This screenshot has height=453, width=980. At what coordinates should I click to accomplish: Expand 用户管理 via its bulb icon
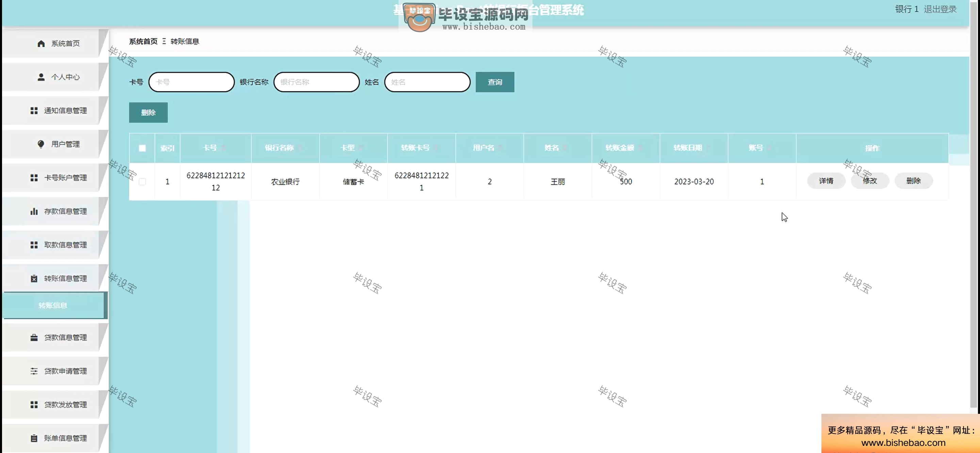coord(41,144)
